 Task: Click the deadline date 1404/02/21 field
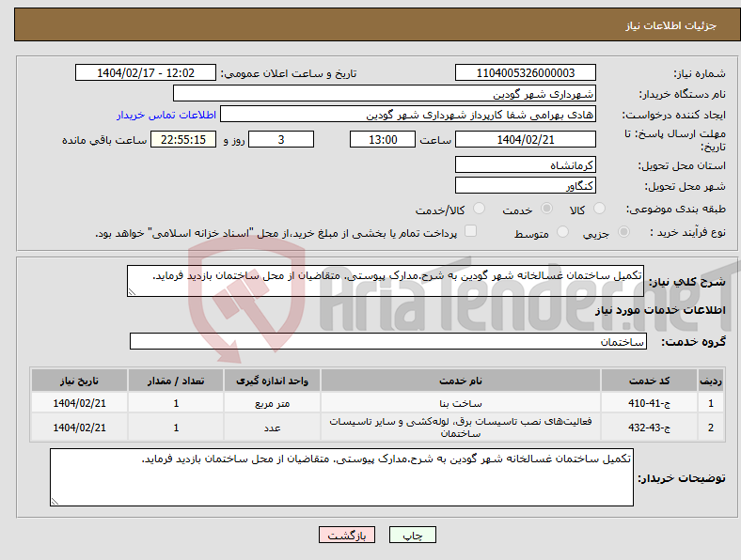click(x=526, y=139)
